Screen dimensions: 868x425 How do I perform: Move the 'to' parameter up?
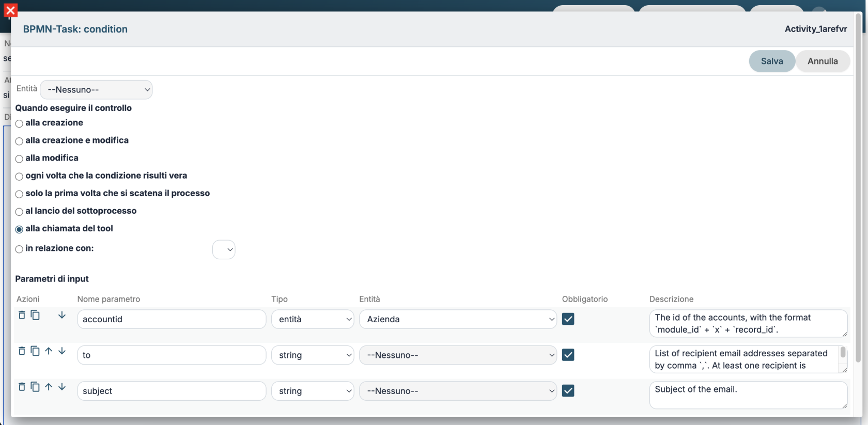[x=49, y=351]
